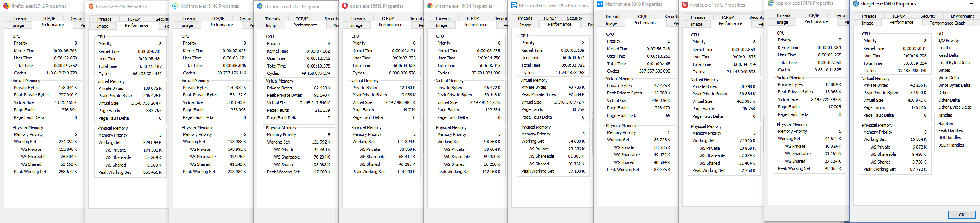Click vivaldi Private Bytes value 28 248 K
Viewport: 980px width, 223px height.
748,86
